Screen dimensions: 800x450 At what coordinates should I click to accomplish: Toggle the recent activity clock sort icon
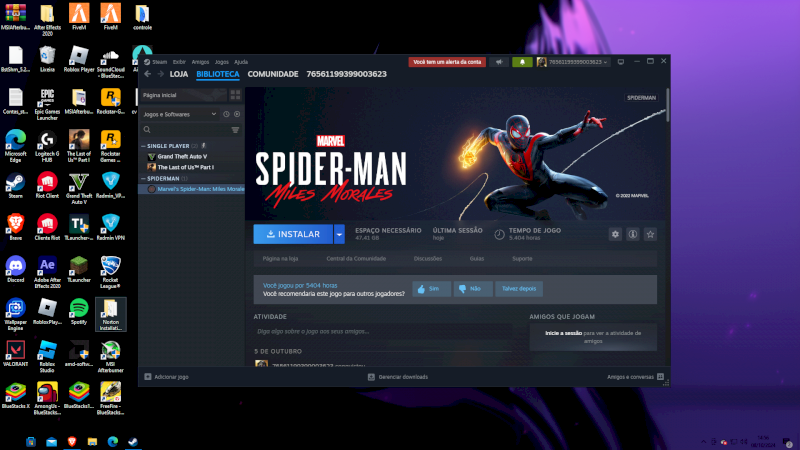click(x=226, y=114)
